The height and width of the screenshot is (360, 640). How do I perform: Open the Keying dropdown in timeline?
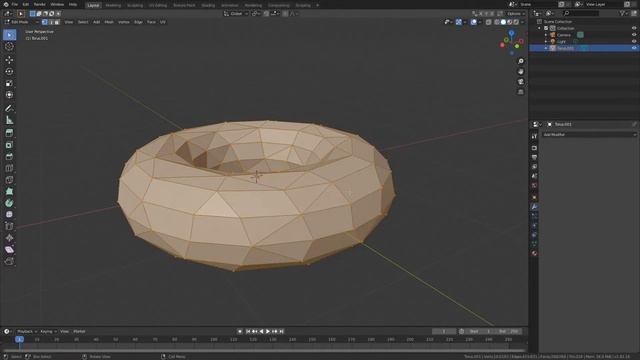click(48, 331)
